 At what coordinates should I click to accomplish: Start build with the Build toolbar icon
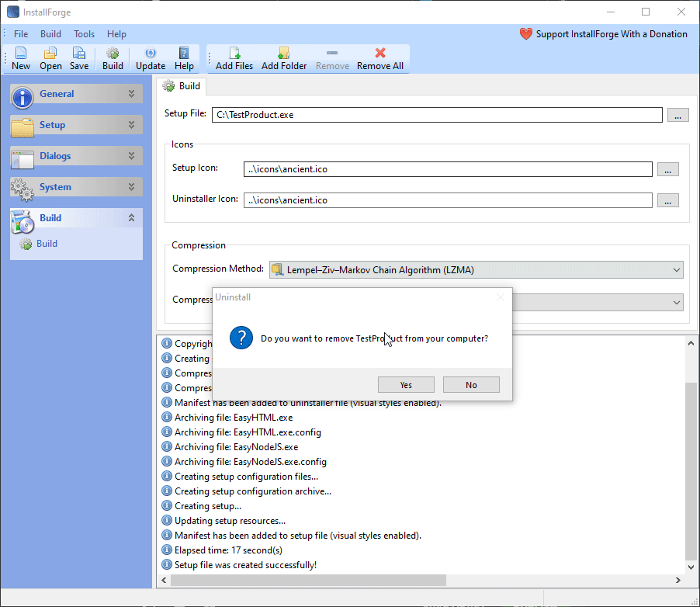tap(113, 53)
